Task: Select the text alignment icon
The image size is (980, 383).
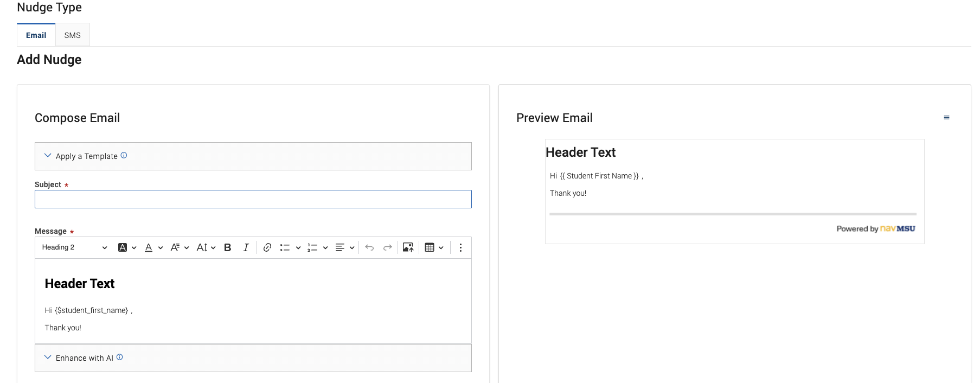Action: 340,247
